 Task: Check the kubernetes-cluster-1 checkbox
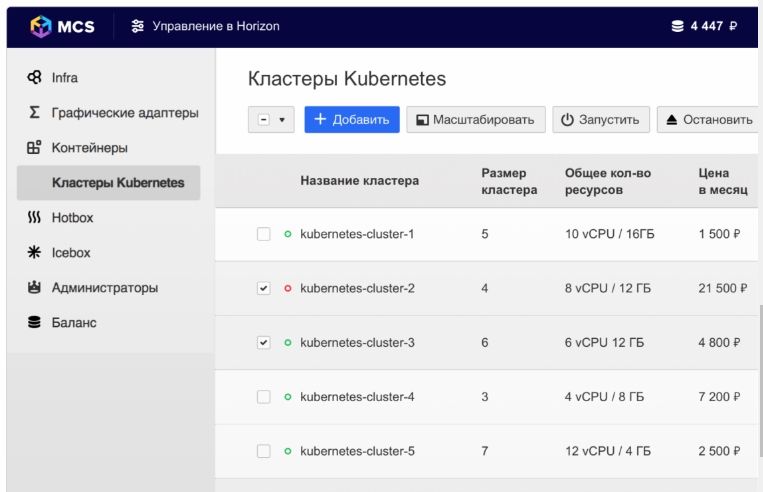coord(263,234)
